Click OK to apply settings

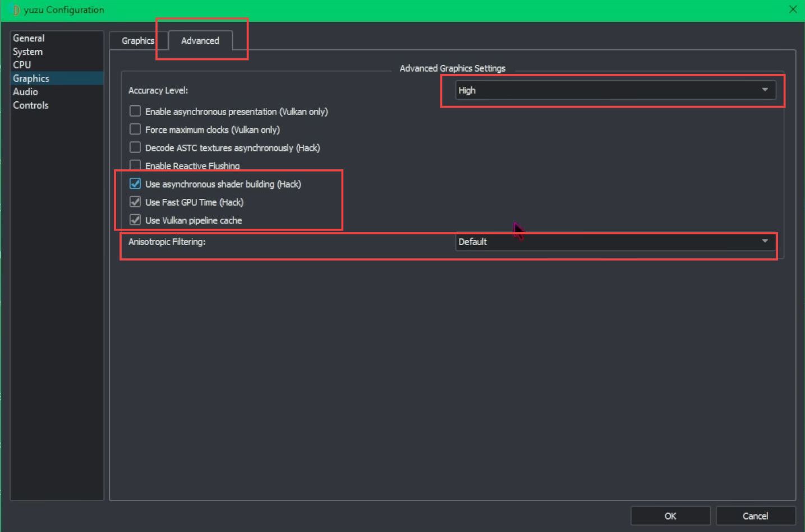click(670, 516)
